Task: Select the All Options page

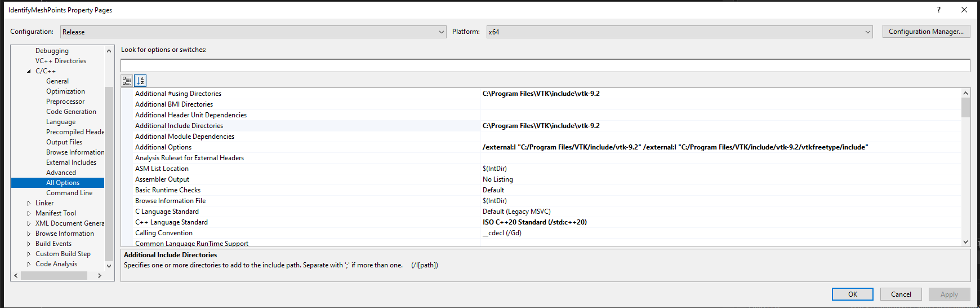Action: point(63,183)
